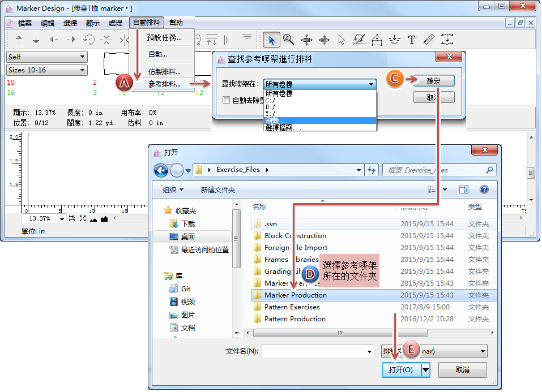The width and height of the screenshot is (542, 392).
Task: Open the Self dropdown
Action: coord(46,57)
